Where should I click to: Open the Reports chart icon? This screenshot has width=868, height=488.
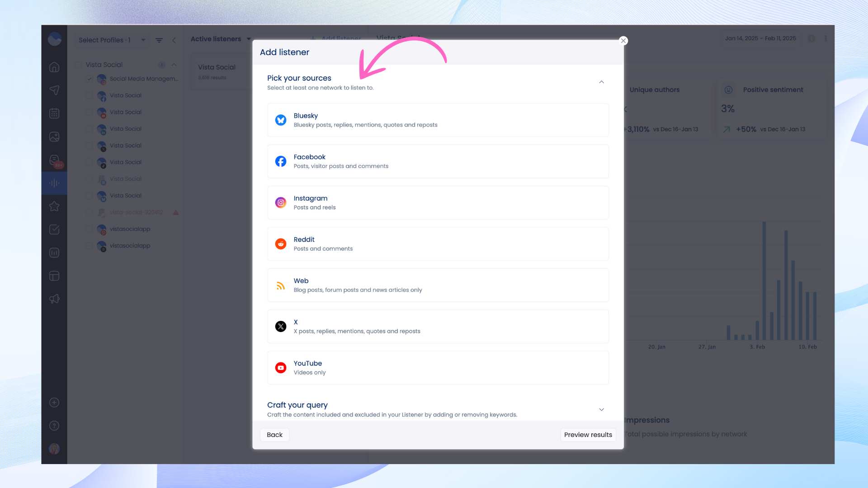pyautogui.click(x=54, y=253)
